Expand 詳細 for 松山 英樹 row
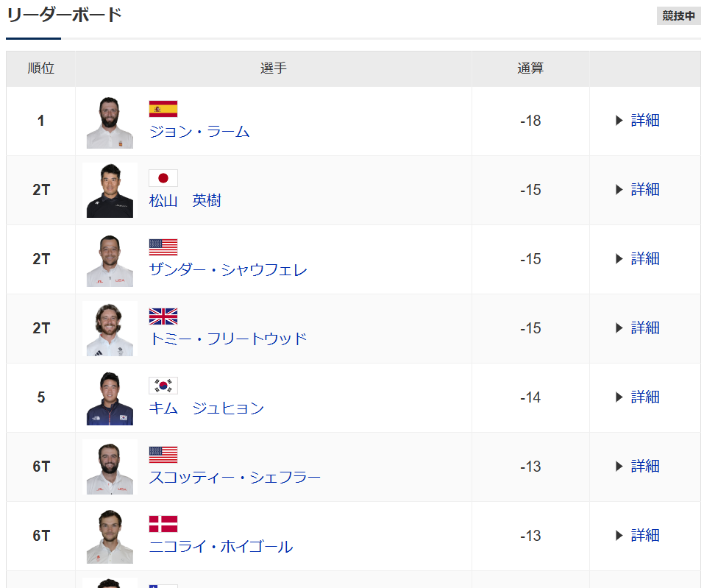This screenshot has height=588, width=704. point(637,190)
